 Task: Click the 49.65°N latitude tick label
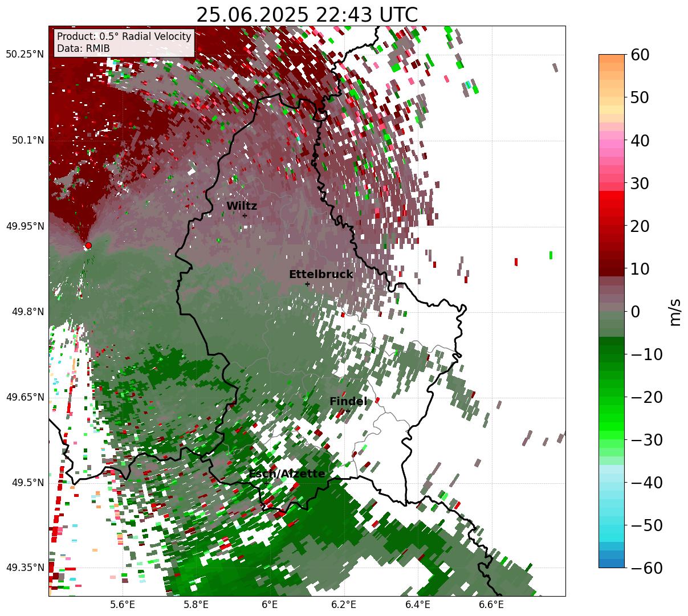[x=25, y=397]
